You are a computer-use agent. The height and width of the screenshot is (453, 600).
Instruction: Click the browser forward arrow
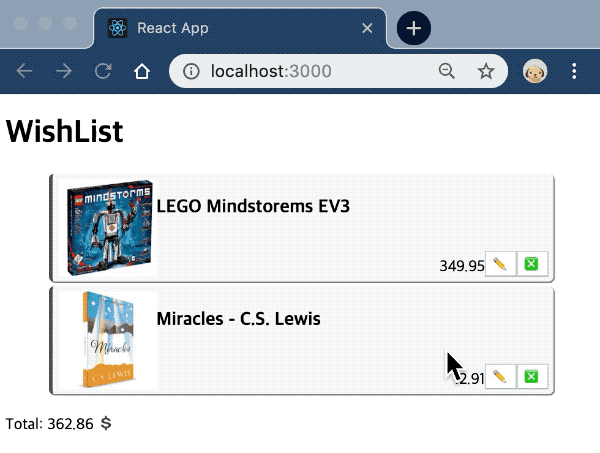coord(63,71)
